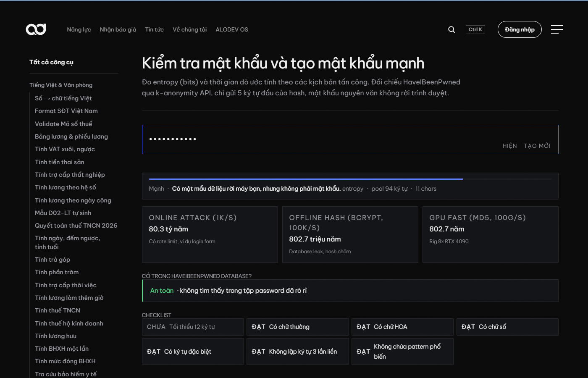Screen dimensions: 588x378
Task: Click checklist item Không lặp ký tự 3 lần liền
Action: click(x=298, y=352)
